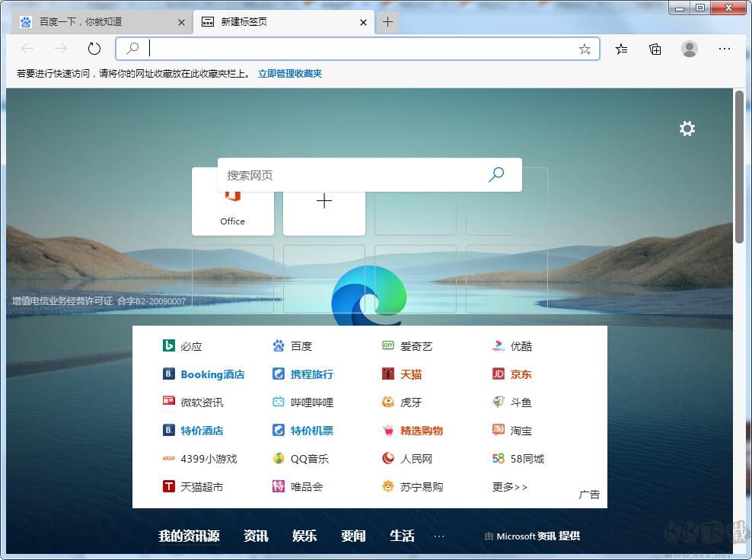Expand more sites with 更多>>
Screen dimensions: 752x560
pyautogui.click(x=508, y=486)
